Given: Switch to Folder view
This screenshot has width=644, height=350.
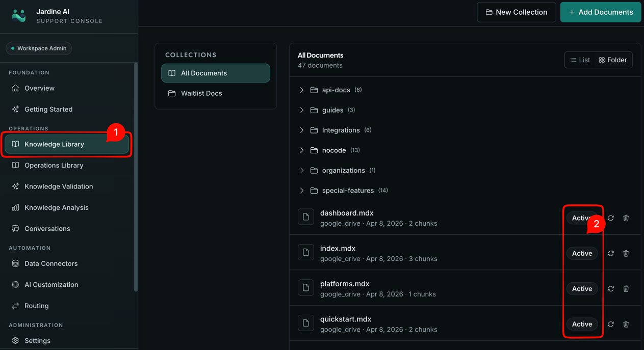Looking at the screenshot, I should [x=613, y=60].
